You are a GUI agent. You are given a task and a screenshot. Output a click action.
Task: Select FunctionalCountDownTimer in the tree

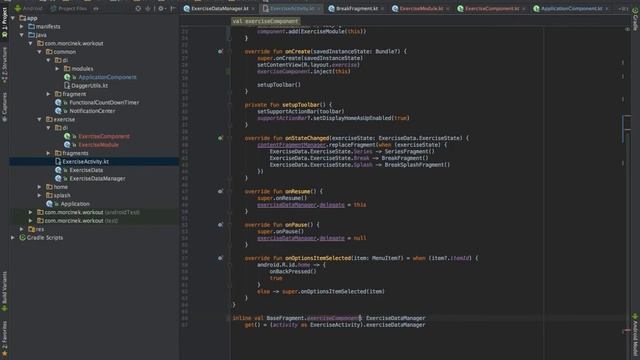click(x=104, y=102)
